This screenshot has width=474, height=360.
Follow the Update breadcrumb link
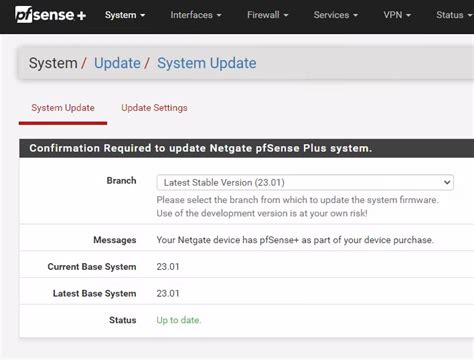pos(117,63)
